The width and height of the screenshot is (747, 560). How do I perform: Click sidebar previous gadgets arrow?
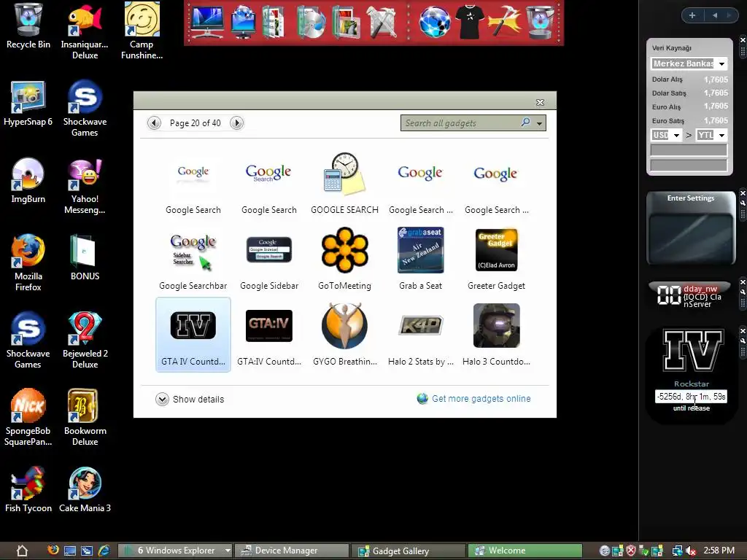715,15
